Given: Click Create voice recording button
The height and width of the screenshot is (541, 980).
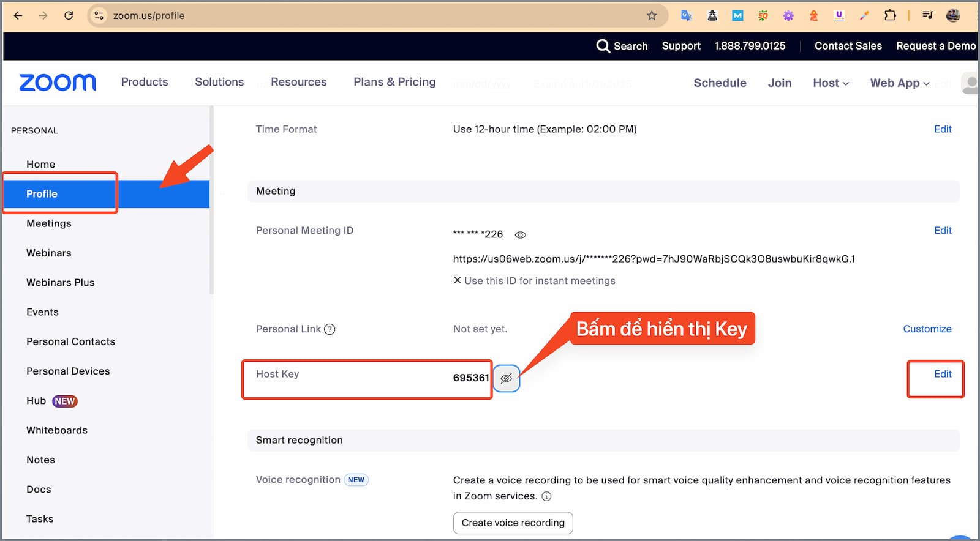Looking at the screenshot, I should pos(513,523).
